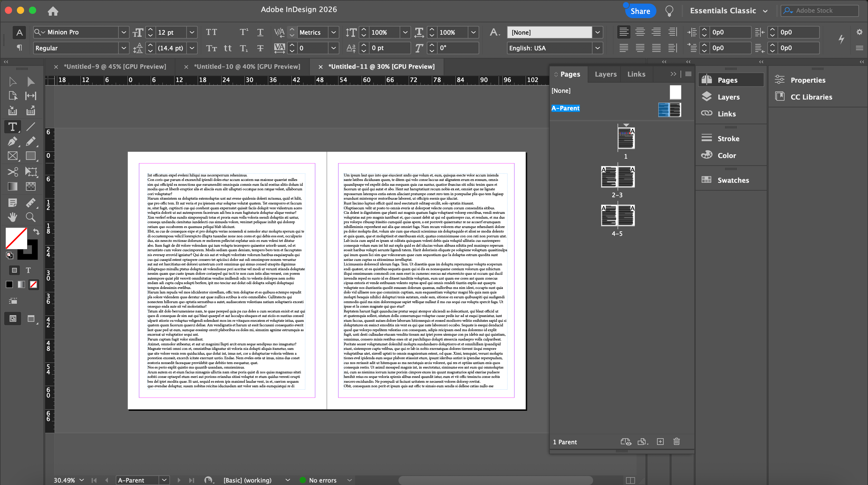
Task: Click the Share button
Action: point(640,11)
